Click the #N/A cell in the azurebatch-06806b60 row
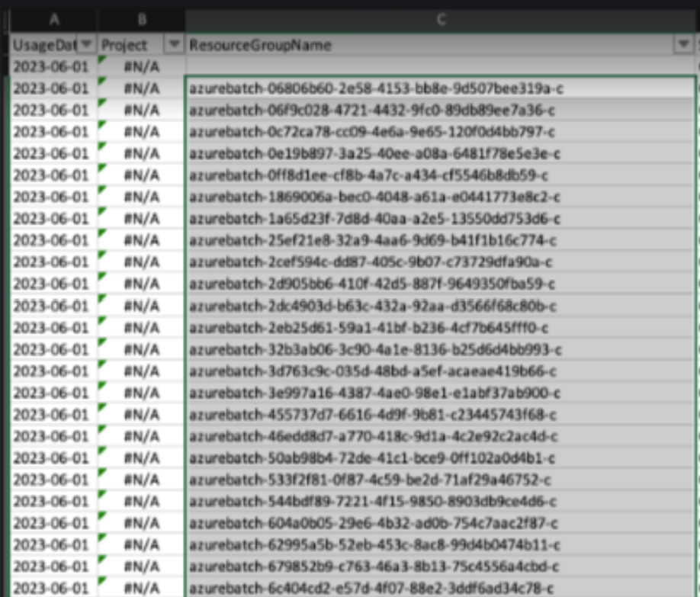This screenshot has width=700, height=597. click(x=142, y=88)
